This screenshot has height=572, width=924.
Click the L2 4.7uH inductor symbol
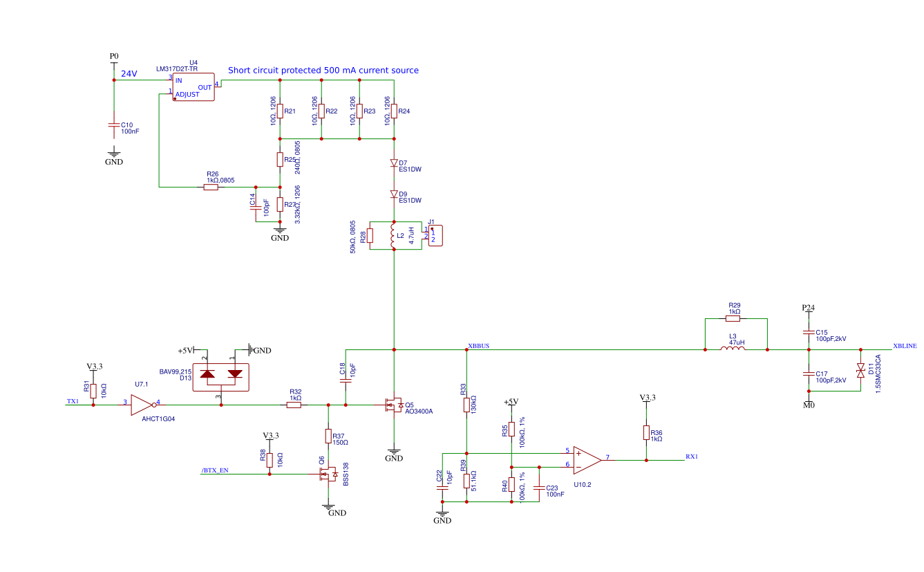click(393, 236)
